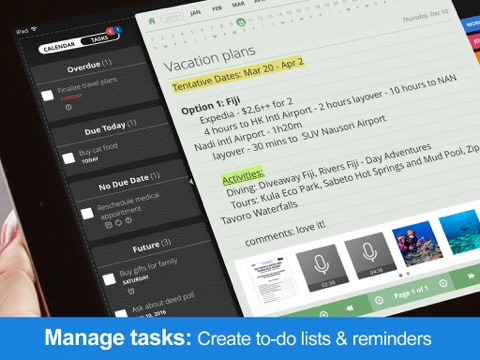Screen dimensions: 480x360
Task: Tap the green home icon
Action: click(152, 21)
